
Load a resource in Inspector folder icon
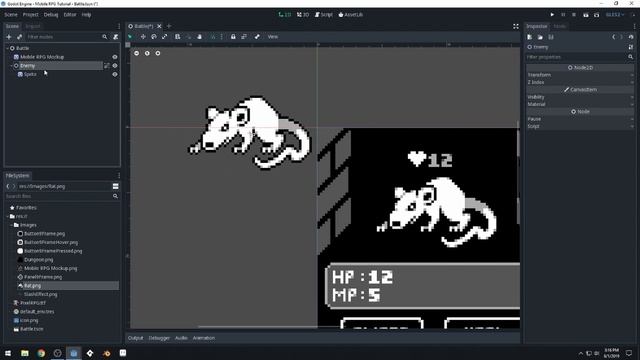[x=540, y=37]
